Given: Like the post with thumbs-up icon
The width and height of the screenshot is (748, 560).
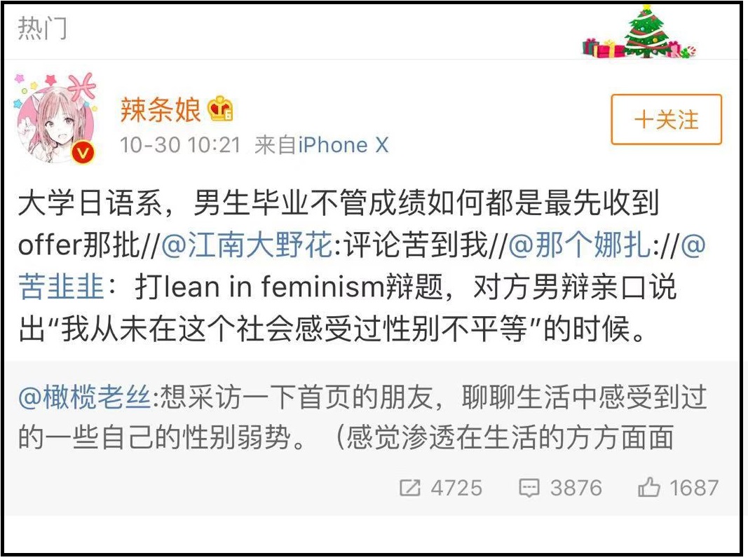Looking at the screenshot, I should (x=648, y=488).
